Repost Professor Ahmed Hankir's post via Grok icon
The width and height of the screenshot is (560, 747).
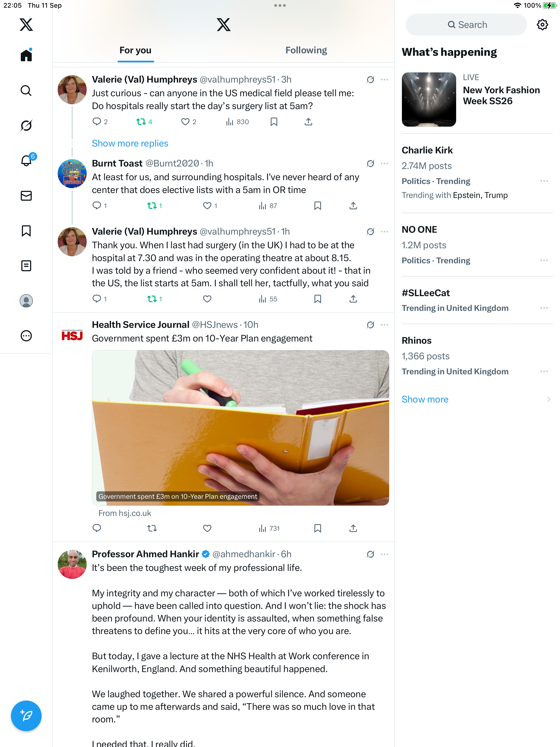coord(370,554)
